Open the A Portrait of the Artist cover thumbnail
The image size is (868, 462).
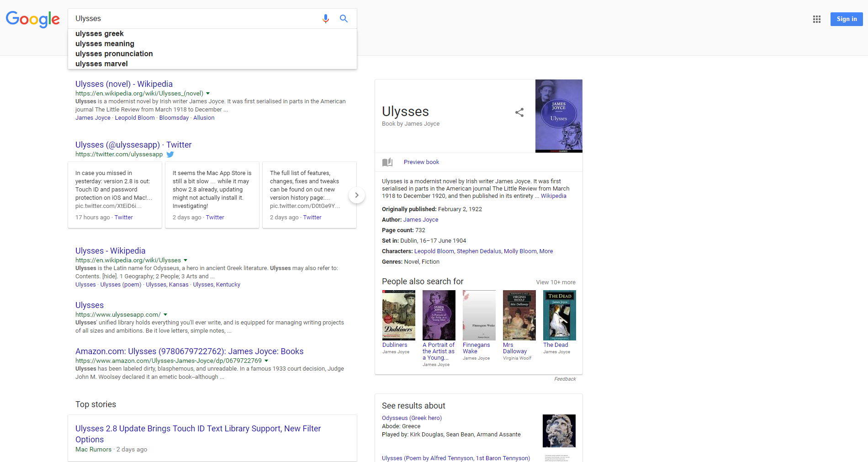(x=439, y=315)
